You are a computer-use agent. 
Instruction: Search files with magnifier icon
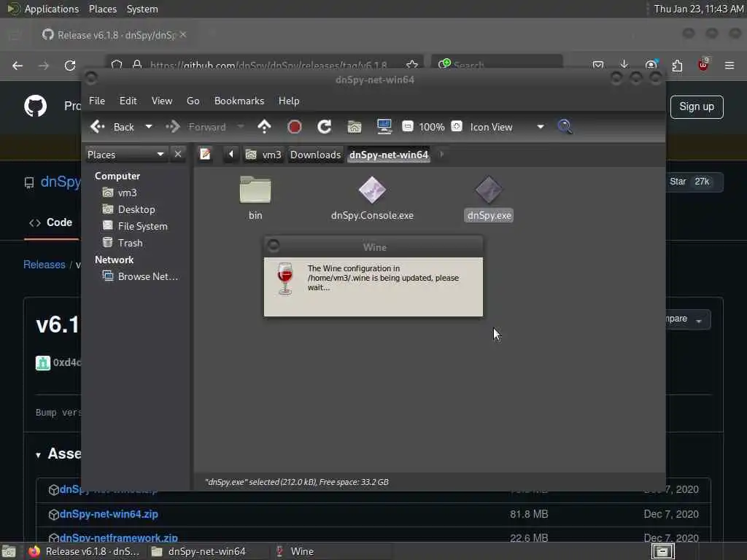565,127
